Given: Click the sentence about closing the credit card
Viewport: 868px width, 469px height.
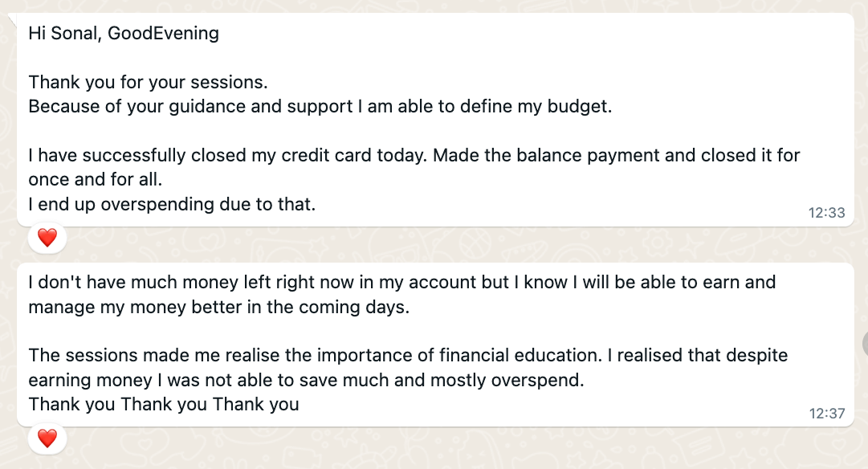Looking at the screenshot, I should pyautogui.click(x=414, y=155).
